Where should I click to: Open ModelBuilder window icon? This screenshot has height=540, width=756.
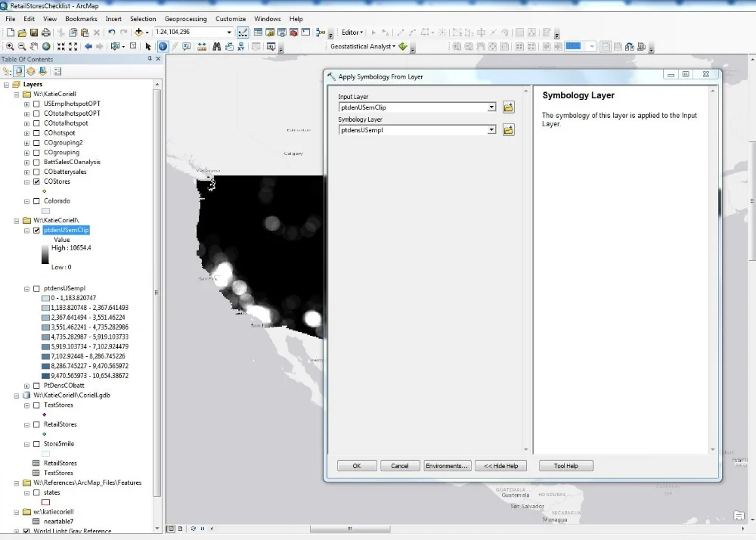(x=321, y=33)
